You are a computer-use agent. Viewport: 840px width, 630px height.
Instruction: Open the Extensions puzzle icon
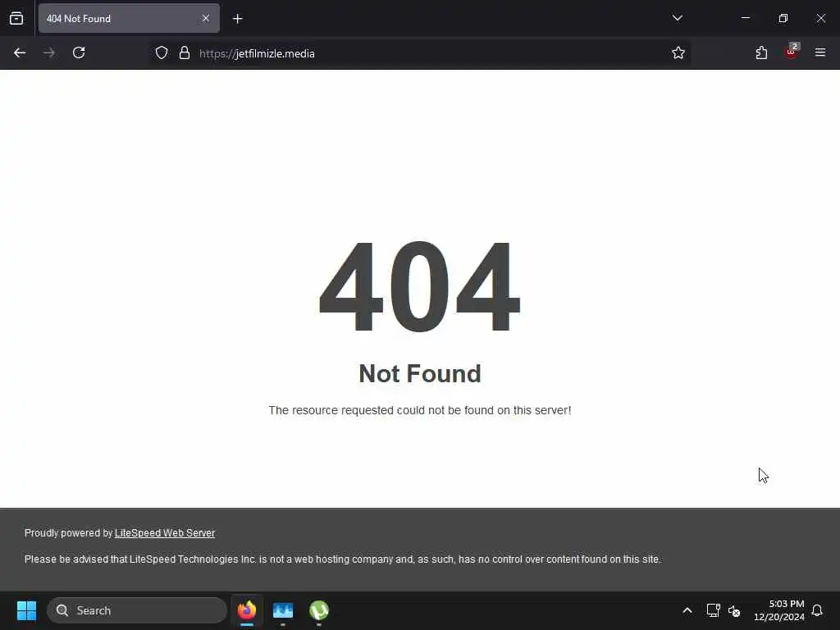tap(761, 53)
